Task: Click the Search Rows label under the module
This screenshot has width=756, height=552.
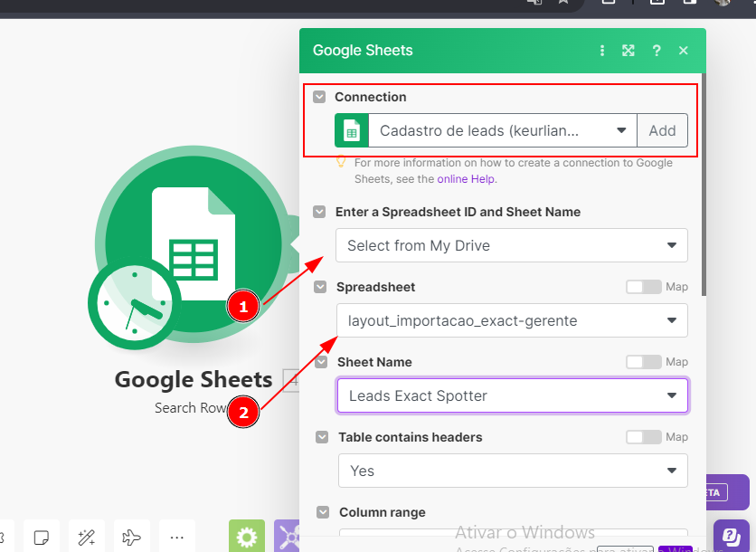Action: pos(191,408)
